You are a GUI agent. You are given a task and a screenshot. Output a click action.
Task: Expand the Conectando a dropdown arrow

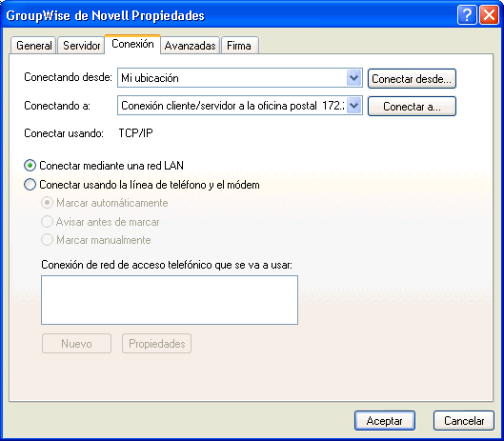click(x=353, y=106)
